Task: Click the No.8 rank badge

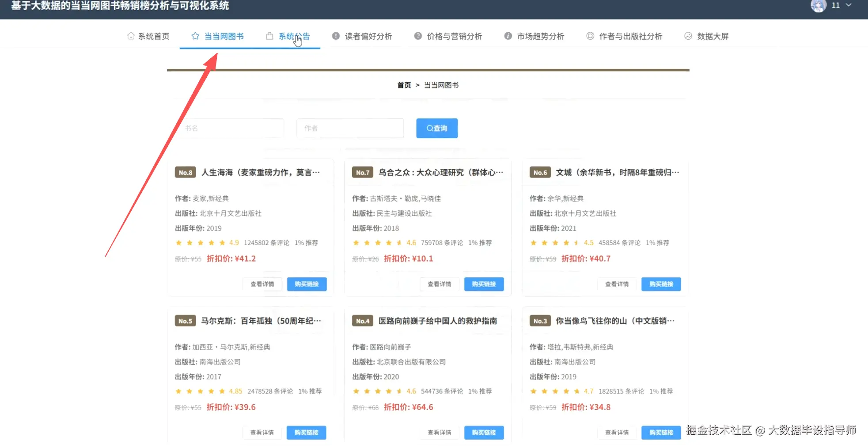Action: click(186, 172)
